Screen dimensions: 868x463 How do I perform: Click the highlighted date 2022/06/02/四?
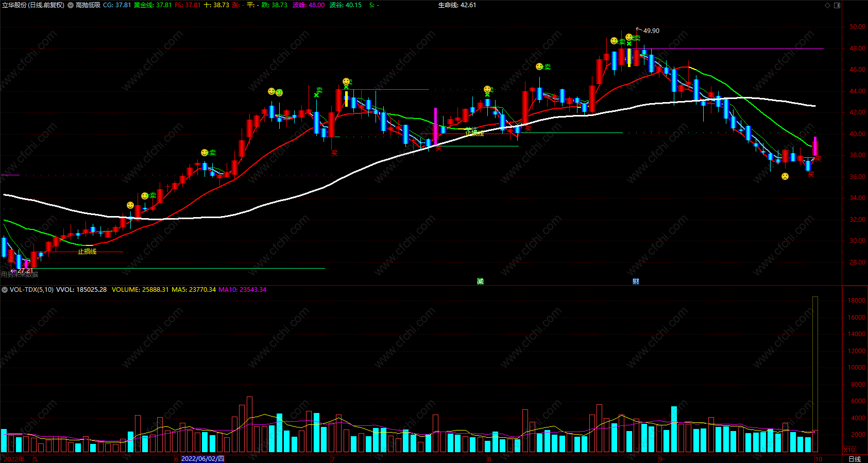pos(202,459)
